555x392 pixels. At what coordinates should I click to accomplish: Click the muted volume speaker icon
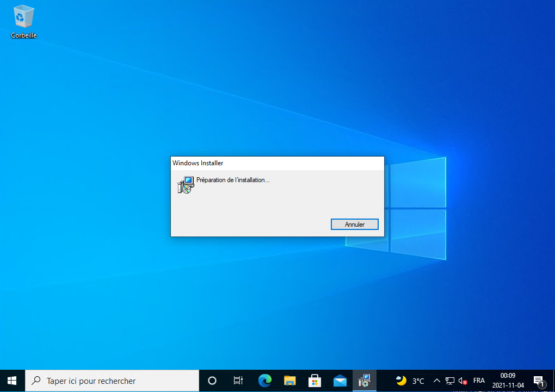463,381
